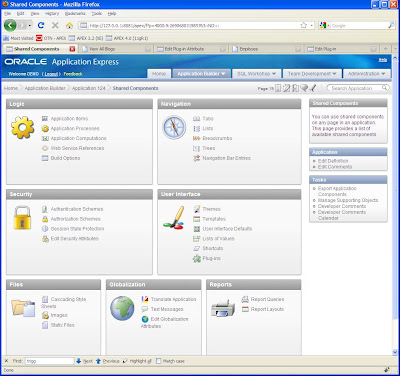Click the padlock Security icon
Image resolution: width=400 pixels, height=376 pixels.
click(22, 218)
